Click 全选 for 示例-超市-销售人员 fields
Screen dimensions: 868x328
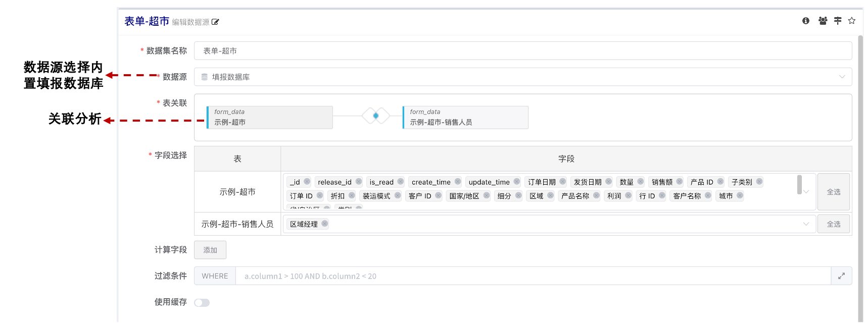pyautogui.click(x=834, y=224)
